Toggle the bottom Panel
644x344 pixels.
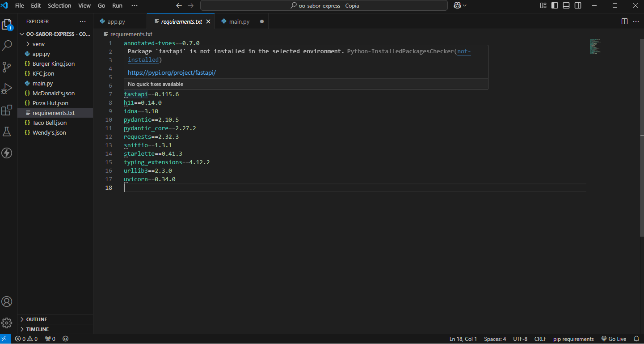566,5
